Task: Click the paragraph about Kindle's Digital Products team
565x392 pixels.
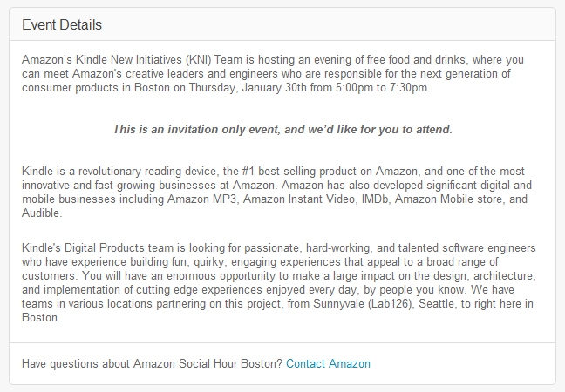Action: click(279, 282)
